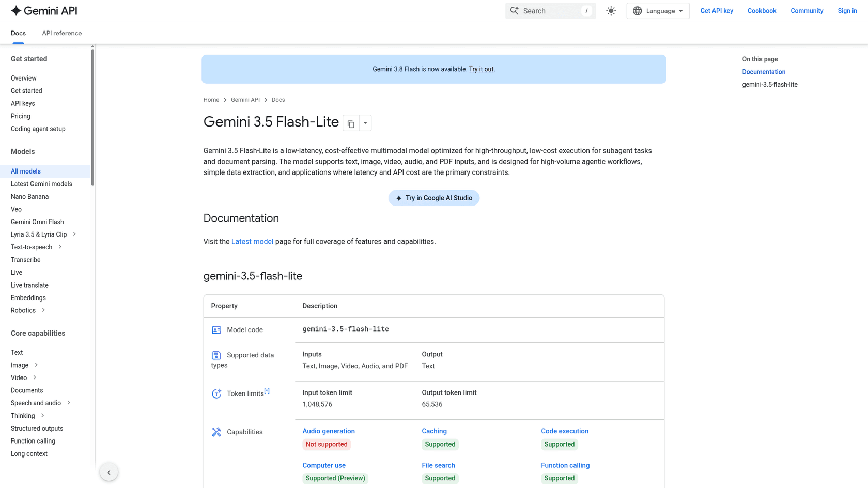Image resolution: width=868 pixels, height=488 pixels.
Task: Click Try in Google AI Studio button
Action: 434,198
